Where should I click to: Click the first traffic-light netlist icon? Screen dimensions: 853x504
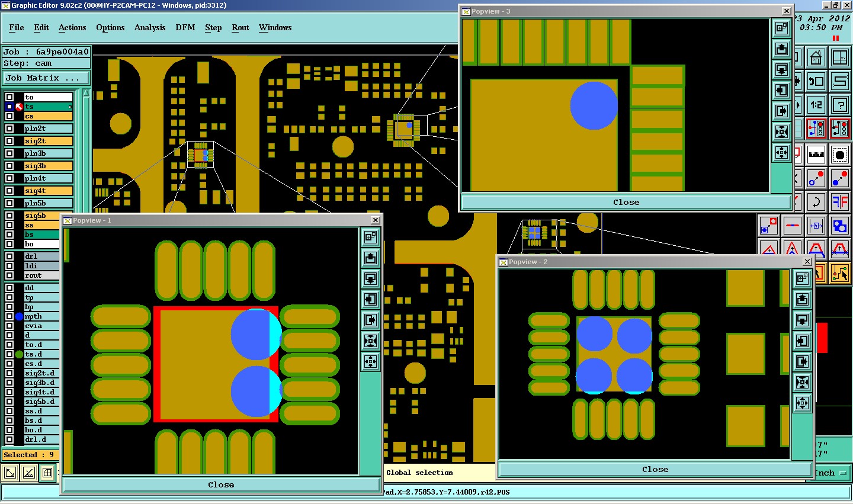tap(816, 129)
